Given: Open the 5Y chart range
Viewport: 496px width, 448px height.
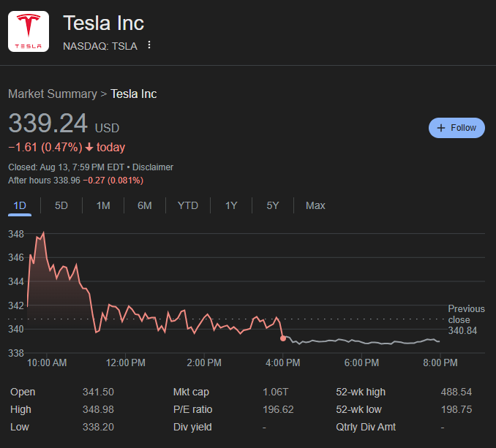Looking at the screenshot, I should [x=273, y=205].
